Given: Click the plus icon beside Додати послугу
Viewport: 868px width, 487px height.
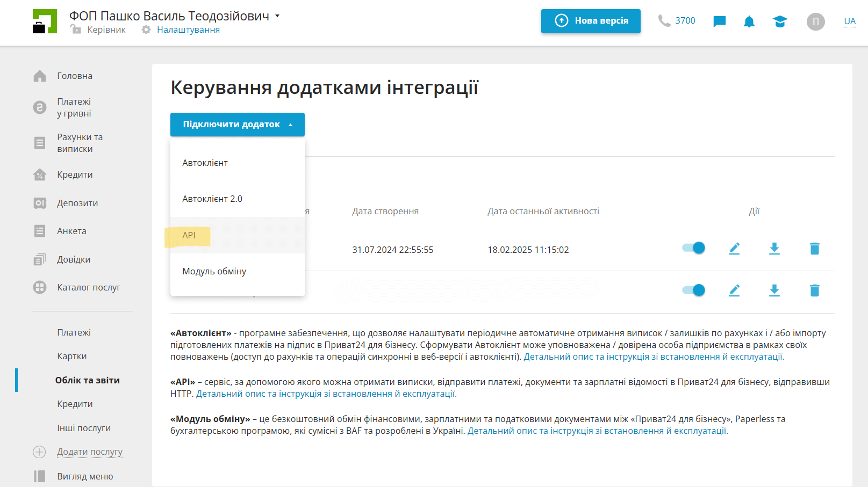Looking at the screenshot, I should pos(39,452).
